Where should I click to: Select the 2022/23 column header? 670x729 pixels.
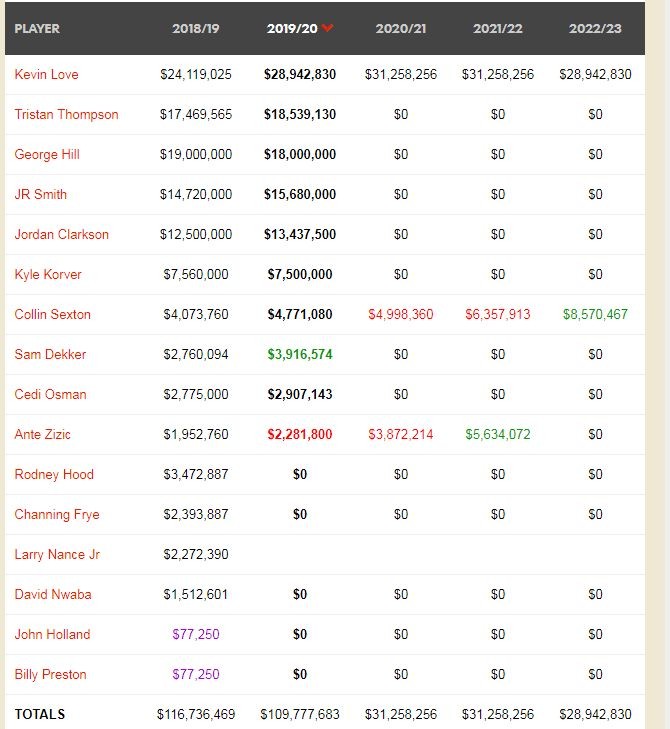pyautogui.click(x=595, y=28)
